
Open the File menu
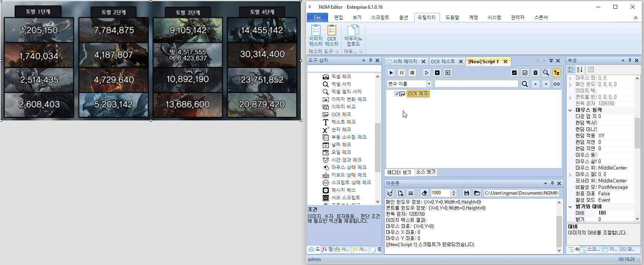pos(317,17)
